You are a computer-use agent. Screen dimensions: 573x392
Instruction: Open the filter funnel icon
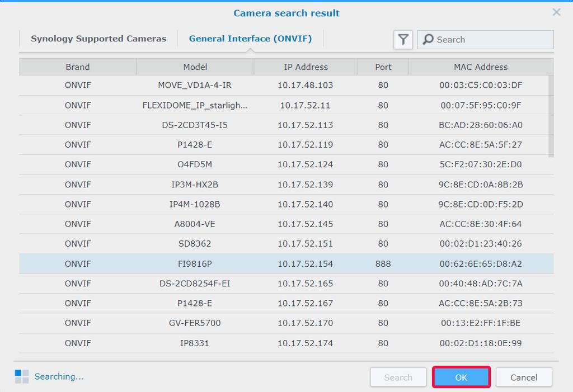(403, 40)
